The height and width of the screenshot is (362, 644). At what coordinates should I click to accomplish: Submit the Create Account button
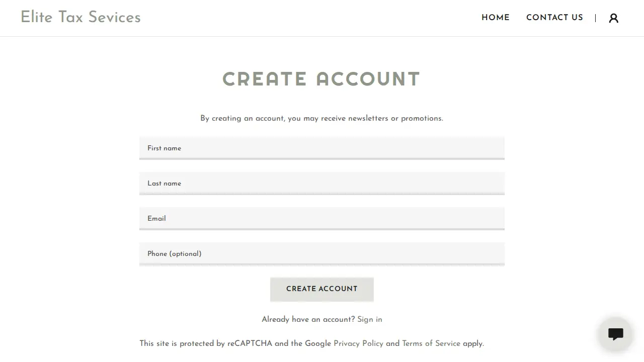[322, 289]
